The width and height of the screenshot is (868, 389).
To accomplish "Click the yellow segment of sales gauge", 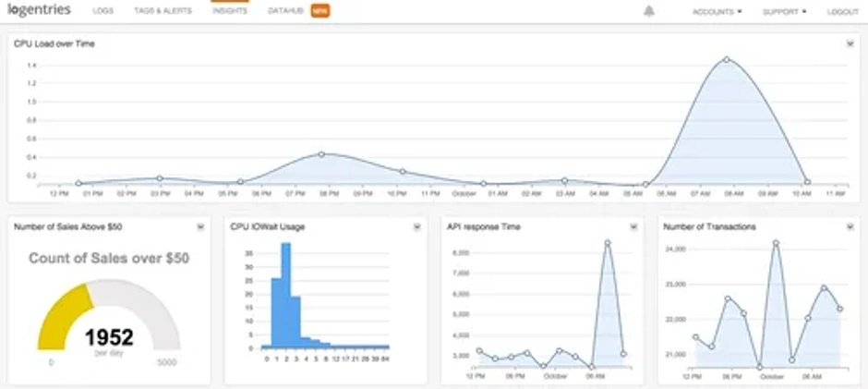I will [65, 317].
